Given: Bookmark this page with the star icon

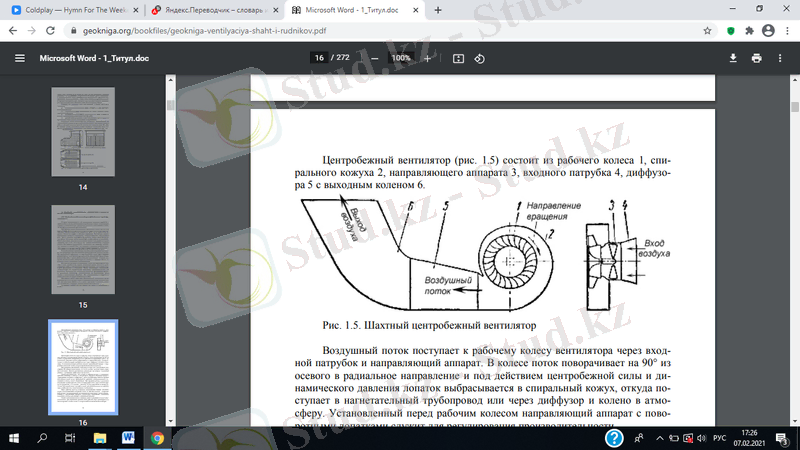Looking at the screenshot, I should pos(707,32).
